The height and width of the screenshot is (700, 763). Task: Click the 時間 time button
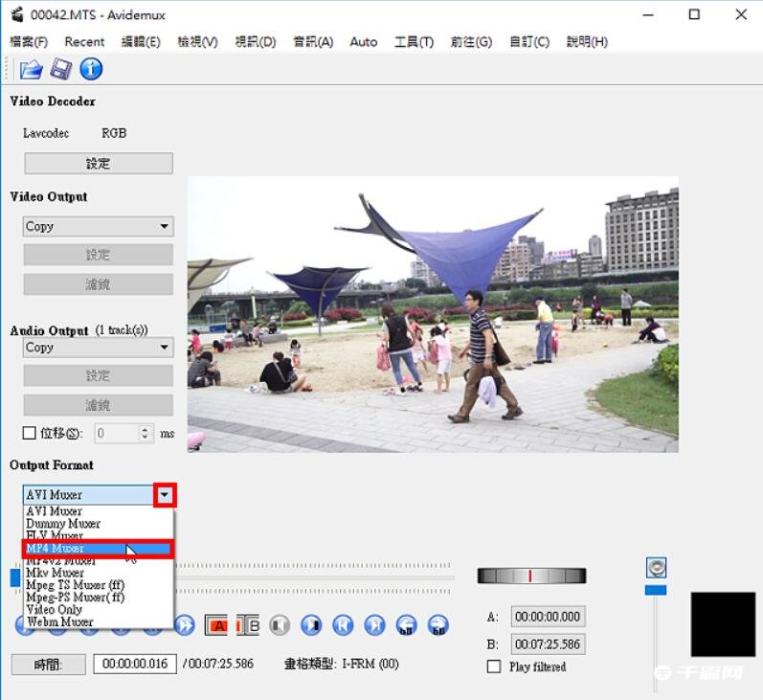point(48,665)
